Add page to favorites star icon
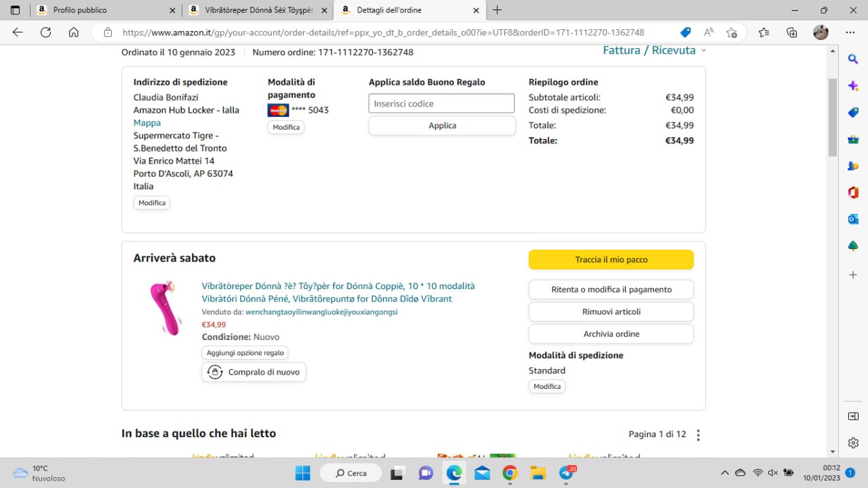 pos(731,33)
